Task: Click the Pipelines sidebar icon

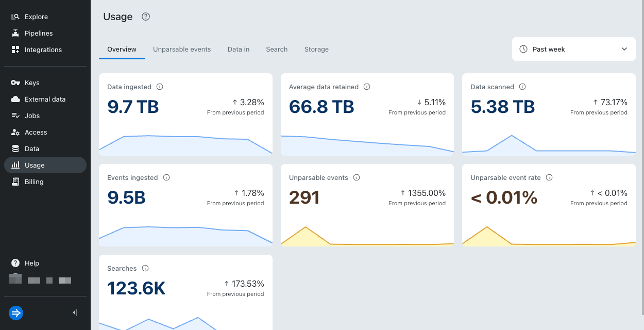Action: [x=15, y=33]
